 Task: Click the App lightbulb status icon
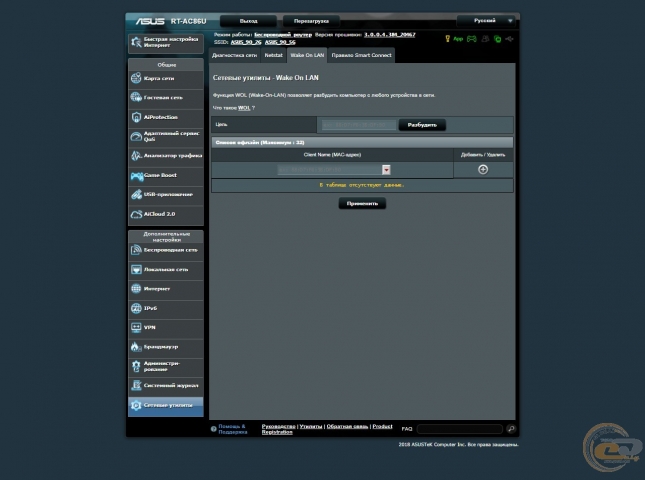[x=448, y=39]
